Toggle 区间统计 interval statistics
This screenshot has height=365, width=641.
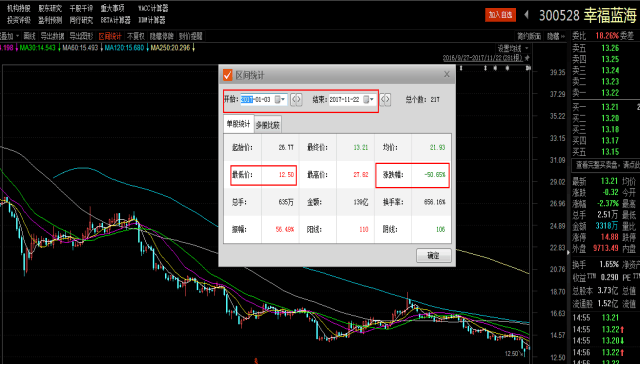110,36
